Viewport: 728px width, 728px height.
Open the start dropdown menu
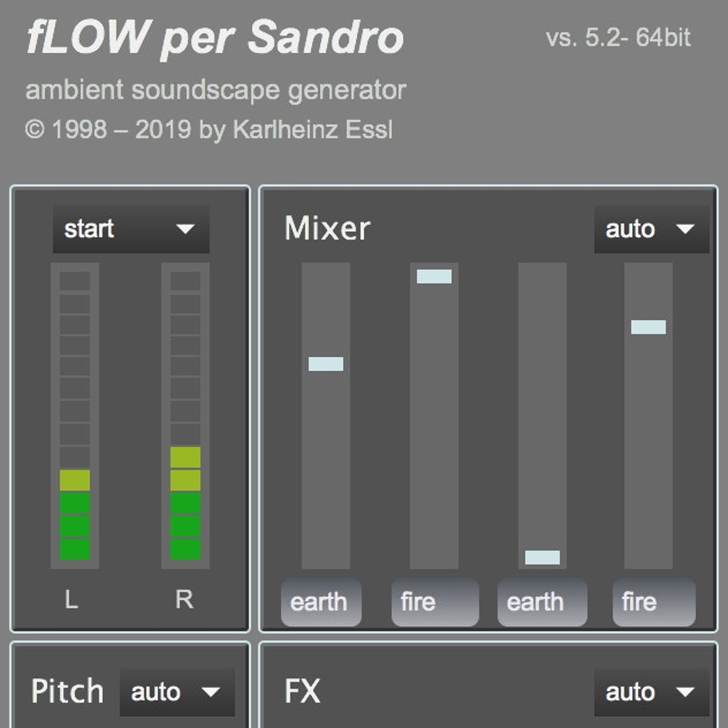pos(131,229)
